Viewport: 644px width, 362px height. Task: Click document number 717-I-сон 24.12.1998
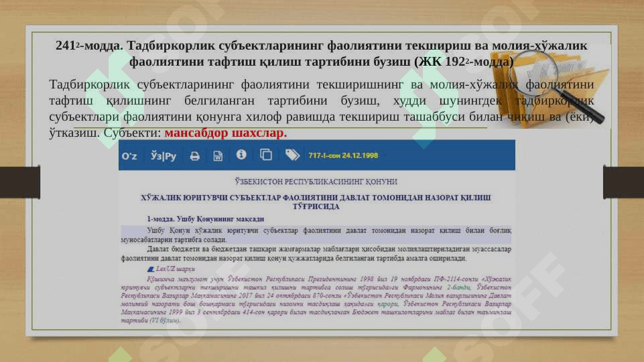pos(343,156)
